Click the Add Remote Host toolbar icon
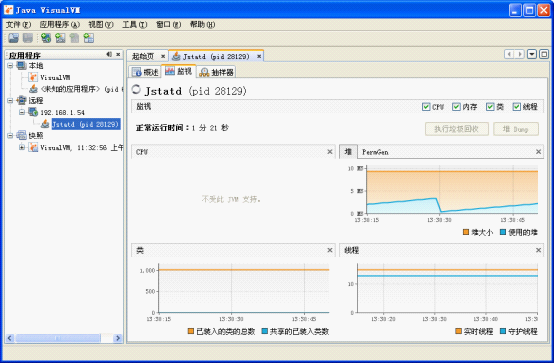Viewport: 554px width, 364px height. pyautogui.click(x=46, y=38)
